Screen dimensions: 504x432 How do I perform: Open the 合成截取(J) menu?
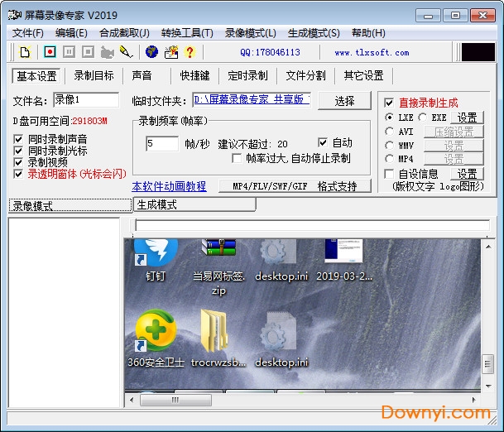tap(124, 33)
